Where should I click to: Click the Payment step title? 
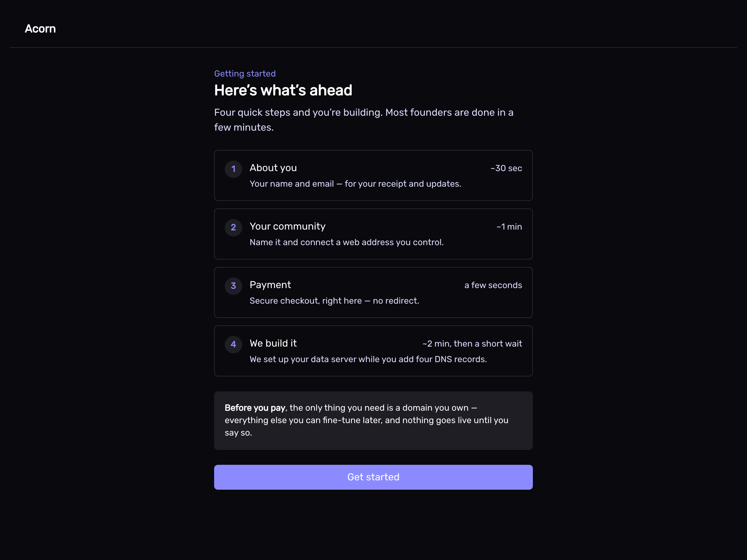click(x=270, y=285)
